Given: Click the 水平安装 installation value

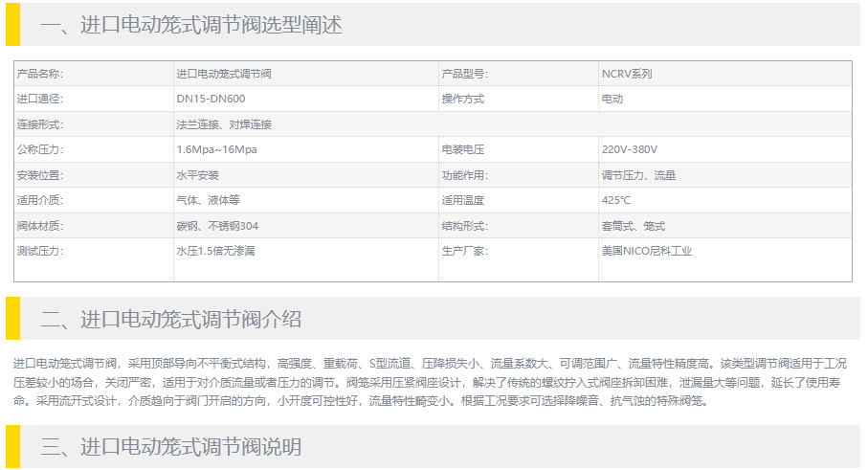Looking at the screenshot, I should (197, 175).
